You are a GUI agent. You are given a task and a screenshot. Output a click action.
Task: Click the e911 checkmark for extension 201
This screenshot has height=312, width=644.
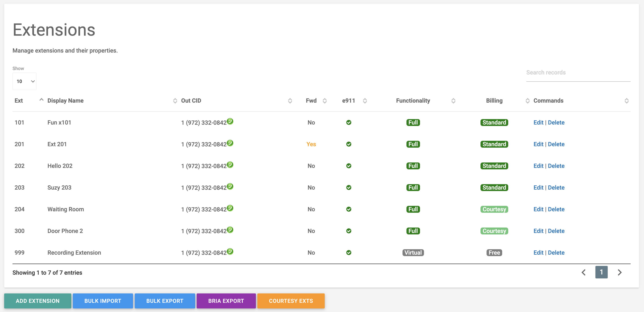pos(349,144)
